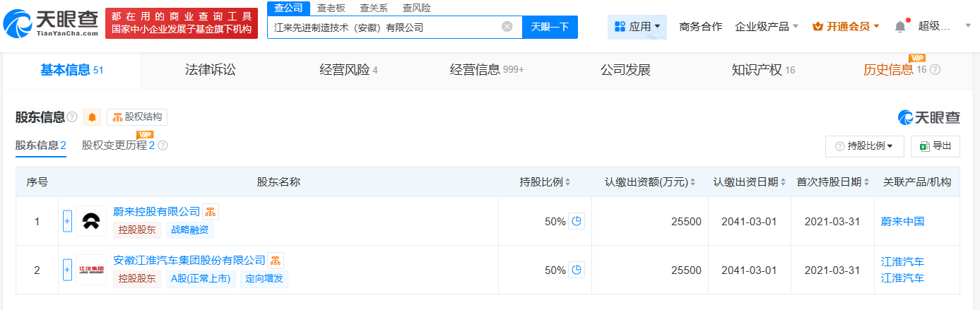Viewport: 980px width, 310px height.
Task: Open equity structure icon beside 安徽江淮汽车集团
Action: (x=276, y=260)
